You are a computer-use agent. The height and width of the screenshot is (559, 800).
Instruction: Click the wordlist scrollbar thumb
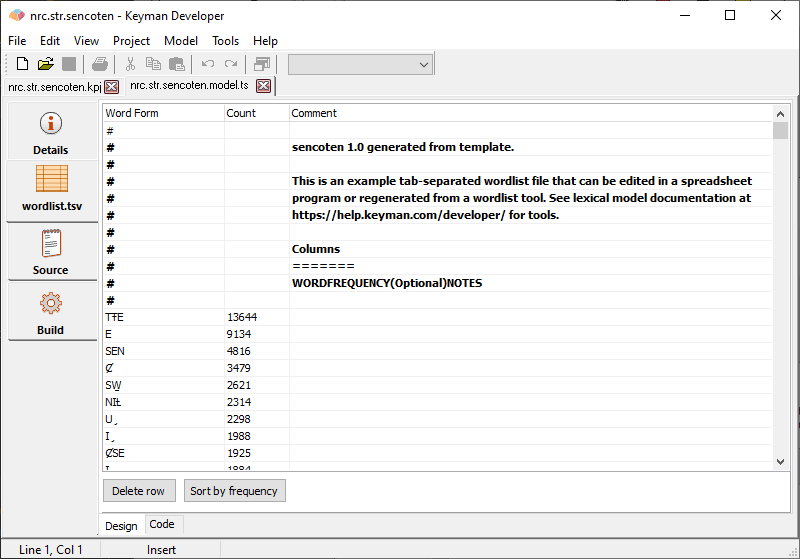click(780, 131)
